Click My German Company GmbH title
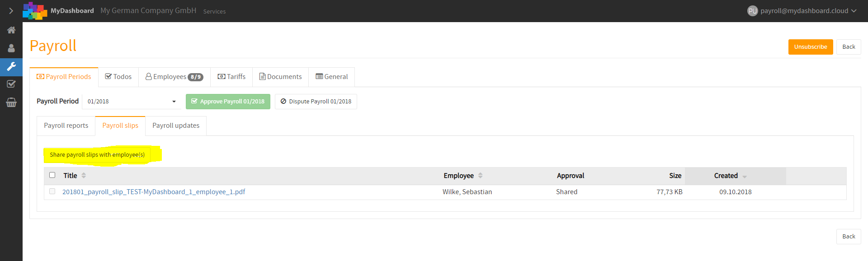The image size is (868, 261). tap(148, 10)
